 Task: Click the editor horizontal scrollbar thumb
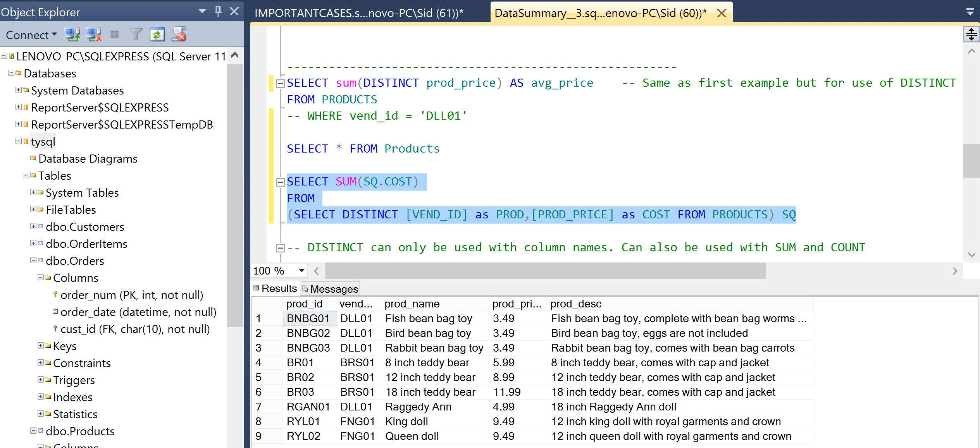pos(544,271)
